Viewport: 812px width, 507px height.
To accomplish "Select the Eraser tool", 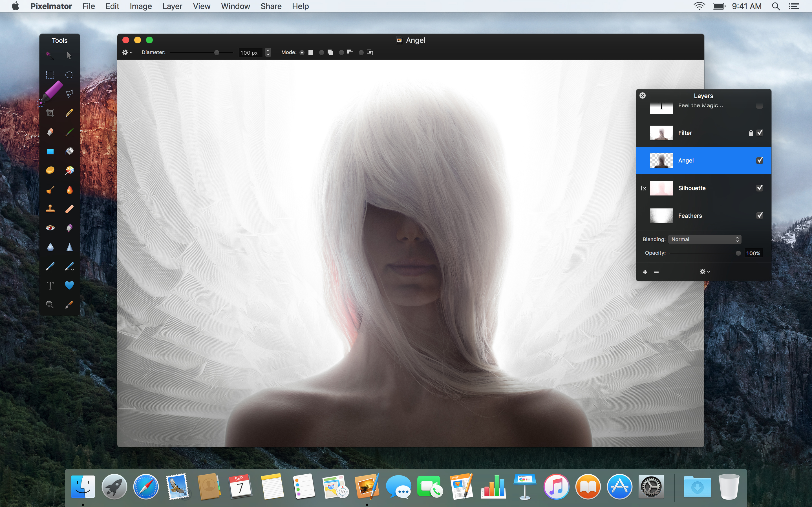I will tap(50, 132).
